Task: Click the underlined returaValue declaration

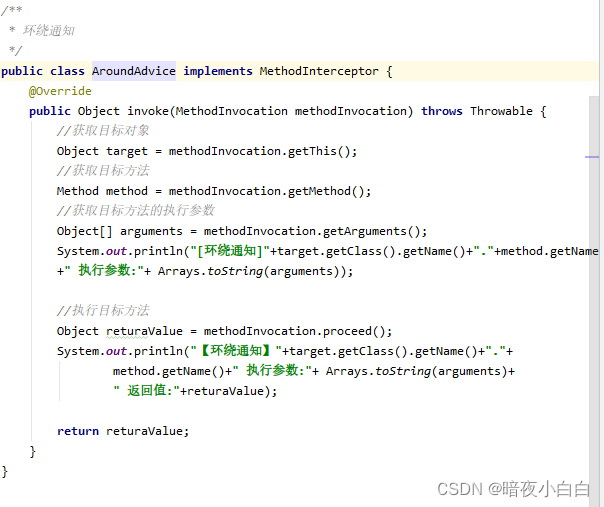Action: point(144,331)
